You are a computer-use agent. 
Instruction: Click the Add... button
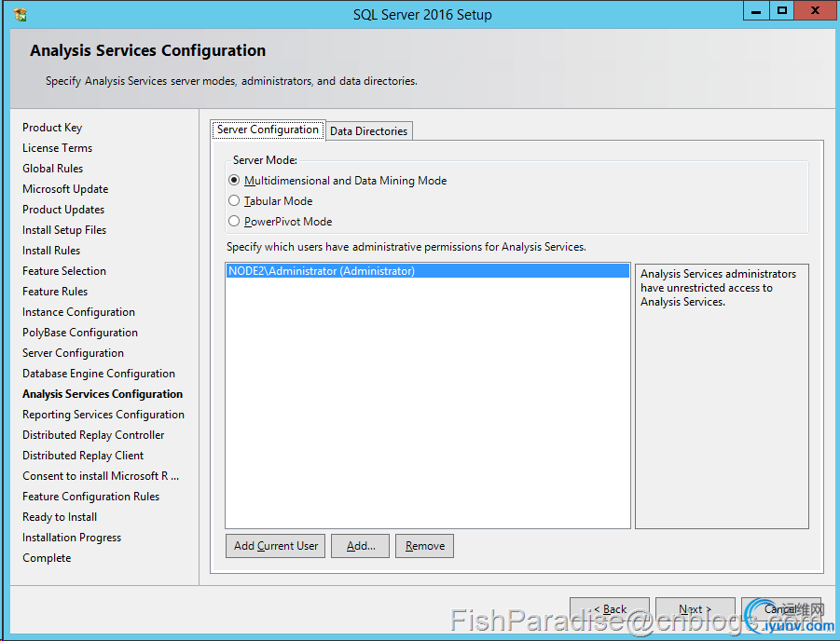[x=360, y=546]
